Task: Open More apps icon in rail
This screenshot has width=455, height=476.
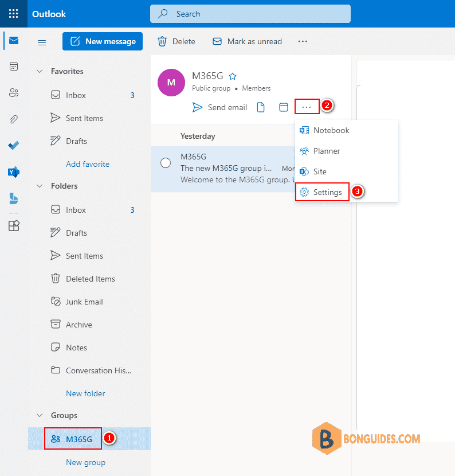Action: coord(14,225)
